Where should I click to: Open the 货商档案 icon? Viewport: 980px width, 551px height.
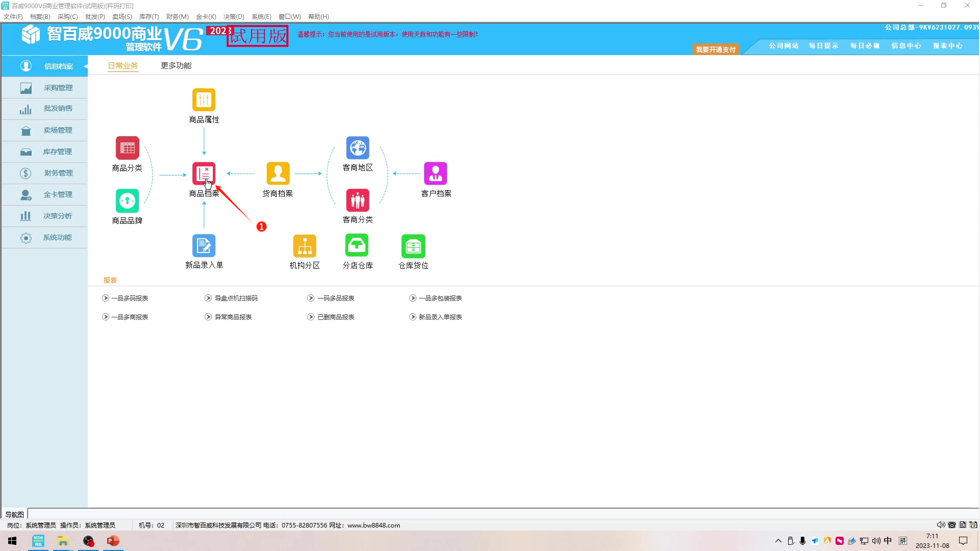(x=278, y=173)
